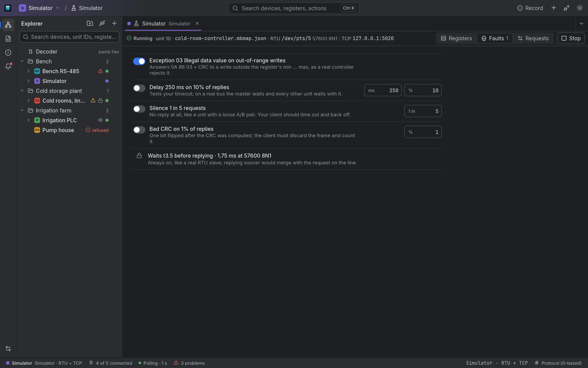Click the warning triangle on Bench RS-485 row
588x368 pixels.
coord(100,71)
